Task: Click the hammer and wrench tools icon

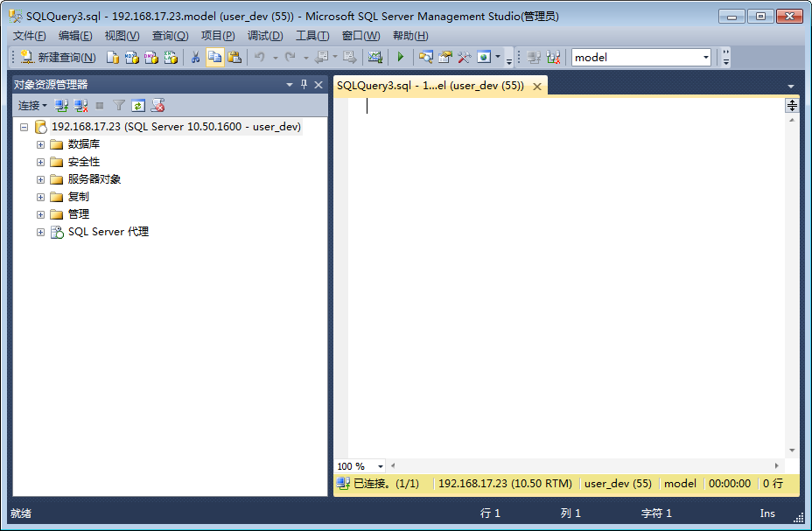Action: (464, 58)
